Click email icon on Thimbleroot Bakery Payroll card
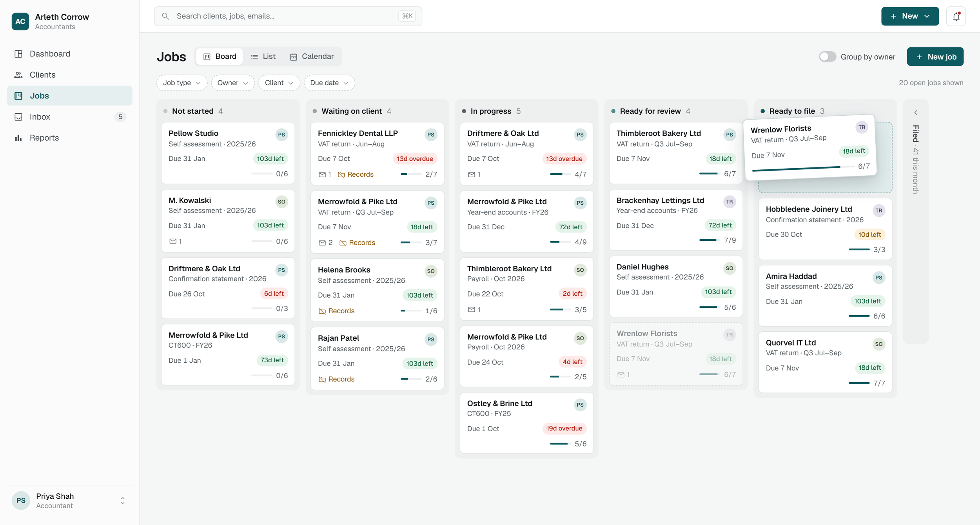Screen dimensions: 980x525 [x=472, y=309]
